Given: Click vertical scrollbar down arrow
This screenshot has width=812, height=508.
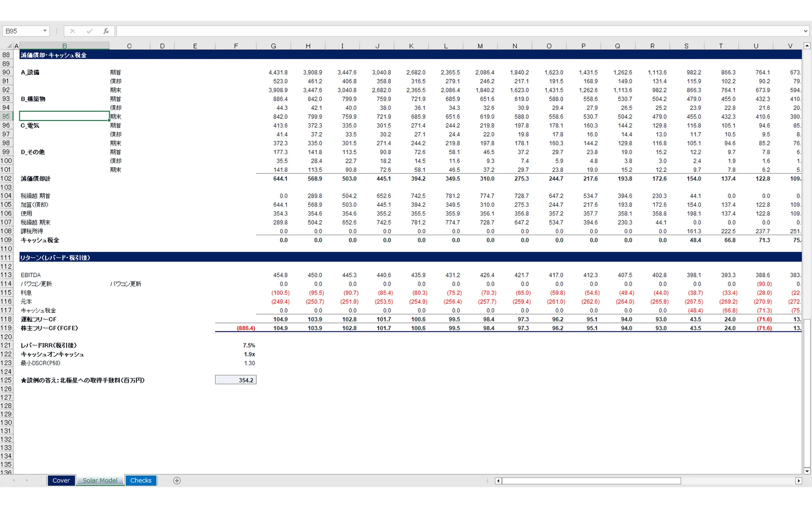Looking at the screenshot, I should [x=807, y=471].
